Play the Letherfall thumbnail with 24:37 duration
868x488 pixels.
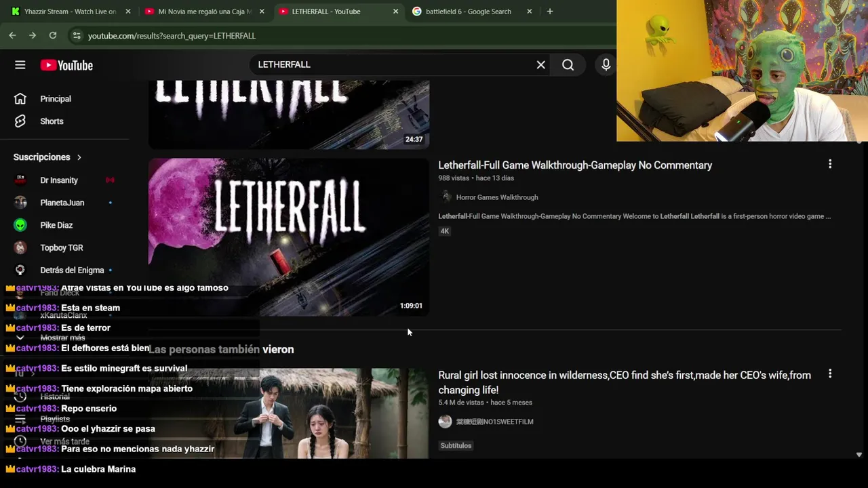[289, 114]
